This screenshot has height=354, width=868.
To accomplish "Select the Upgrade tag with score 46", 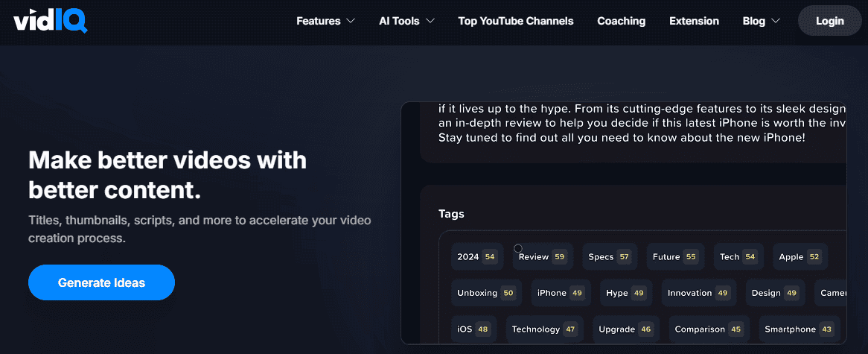I will [626, 329].
